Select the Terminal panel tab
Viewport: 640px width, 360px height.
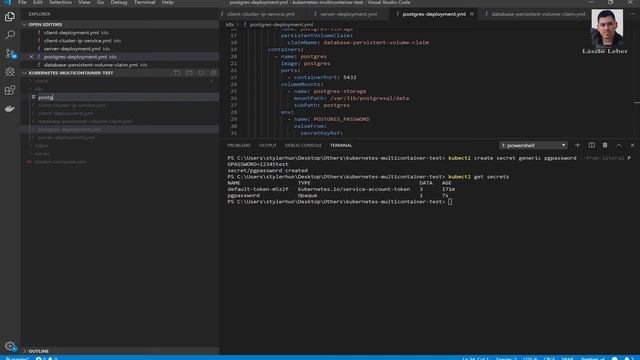(x=341, y=145)
